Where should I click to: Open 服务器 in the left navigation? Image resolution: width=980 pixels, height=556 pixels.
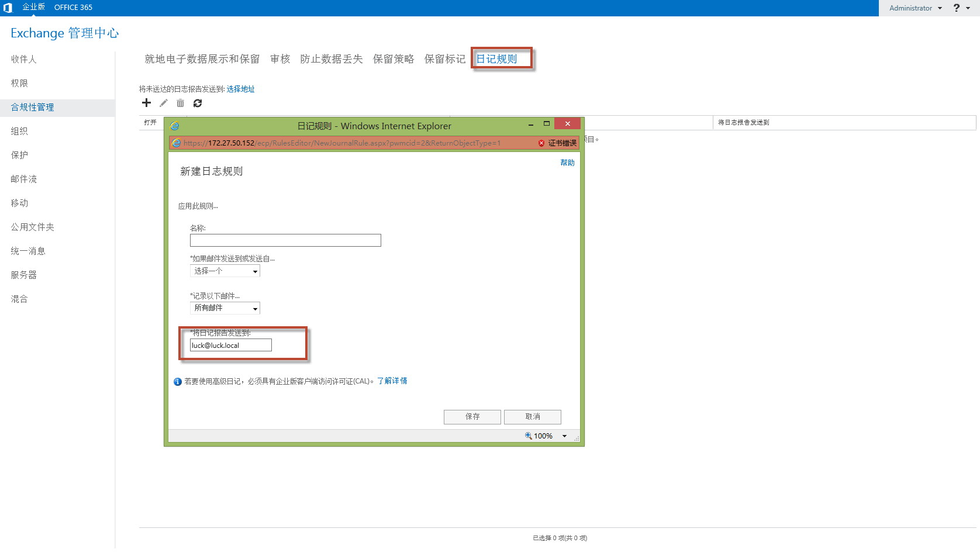click(x=23, y=275)
